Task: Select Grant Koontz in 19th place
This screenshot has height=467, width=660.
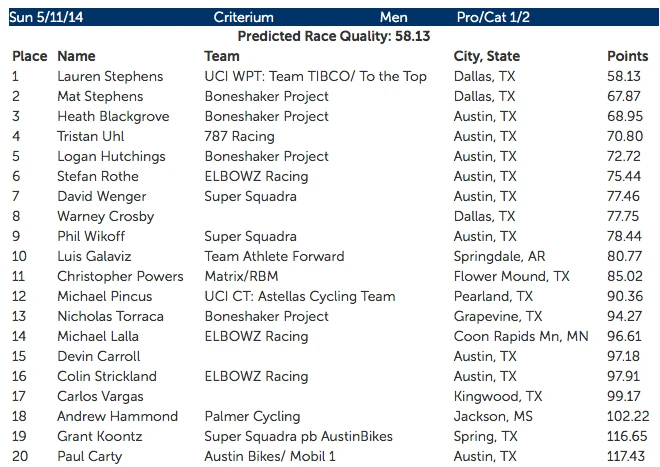Action: tap(100, 437)
